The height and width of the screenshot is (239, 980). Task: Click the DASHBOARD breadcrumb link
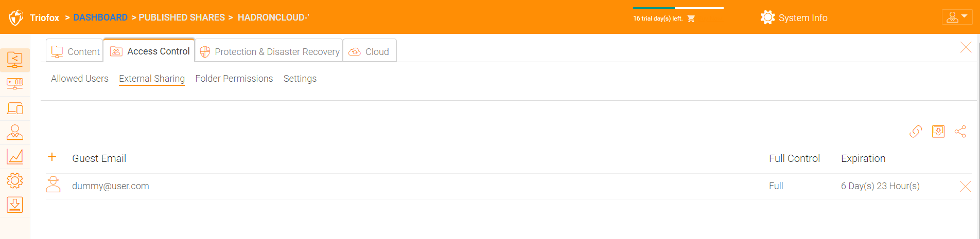(x=100, y=17)
